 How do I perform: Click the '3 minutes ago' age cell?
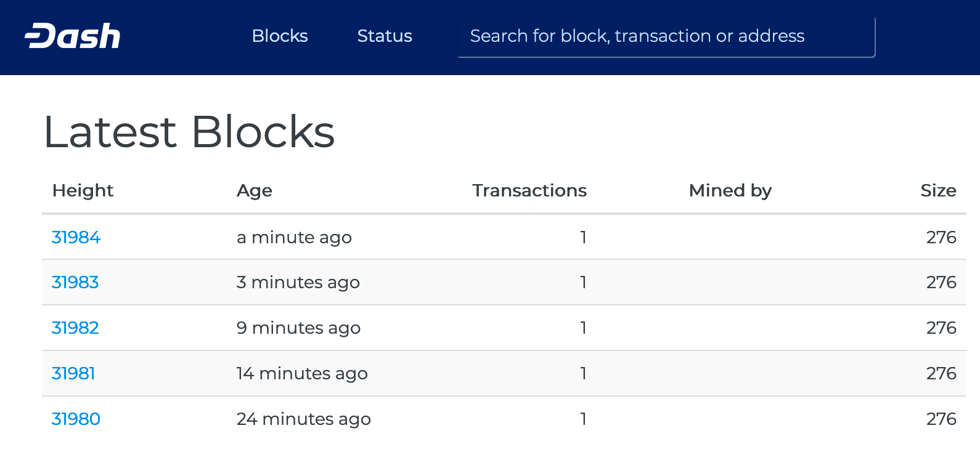(298, 282)
